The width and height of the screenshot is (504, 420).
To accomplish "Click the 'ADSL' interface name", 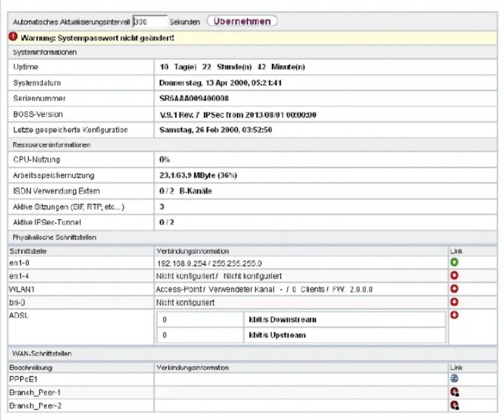I will (19, 315).
